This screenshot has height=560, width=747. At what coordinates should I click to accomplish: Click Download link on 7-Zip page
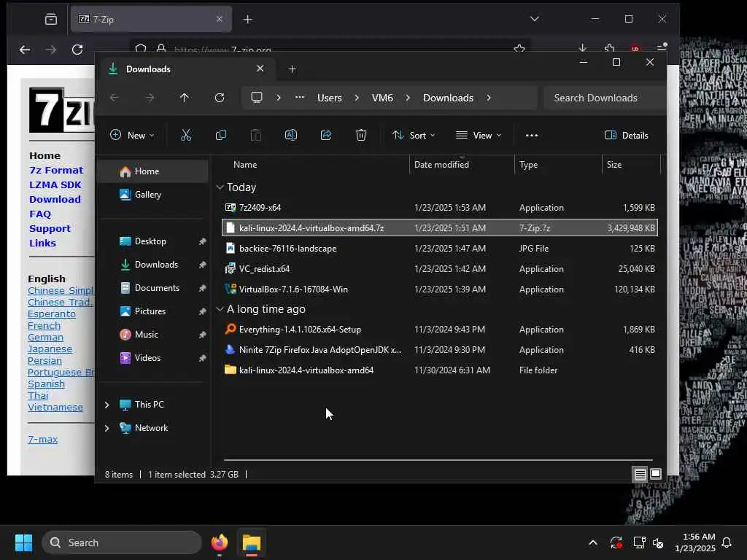[55, 200]
